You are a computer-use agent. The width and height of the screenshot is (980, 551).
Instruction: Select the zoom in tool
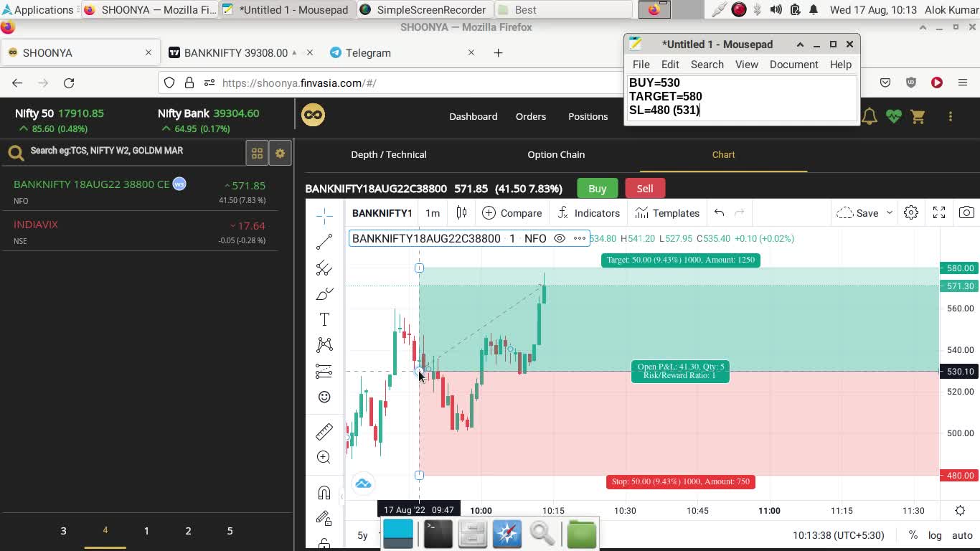point(324,457)
